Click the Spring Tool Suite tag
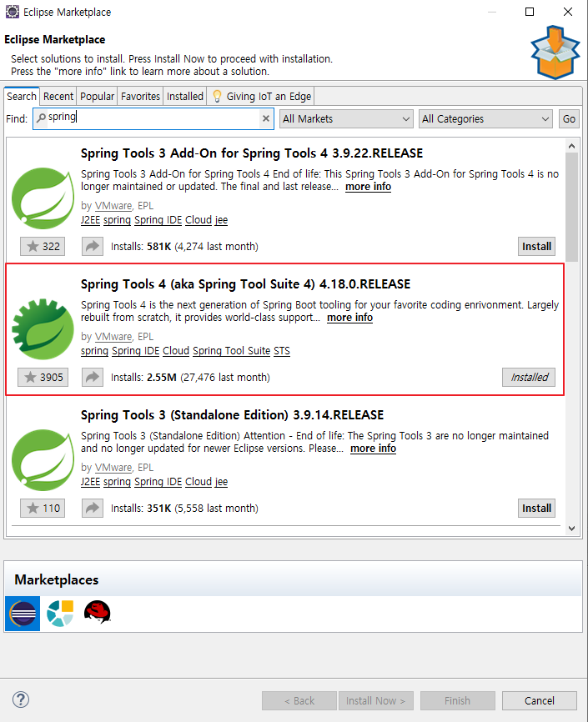 point(231,351)
